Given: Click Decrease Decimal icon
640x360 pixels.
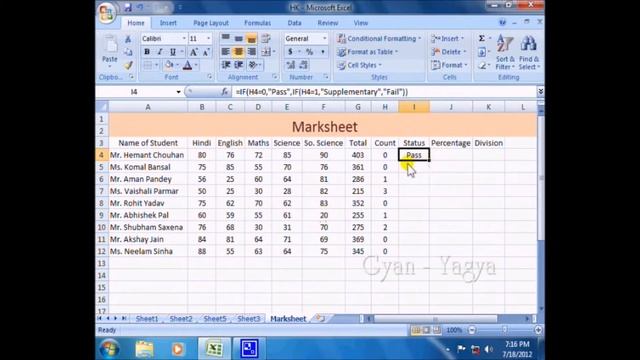Looking at the screenshot, I should click(304, 65).
